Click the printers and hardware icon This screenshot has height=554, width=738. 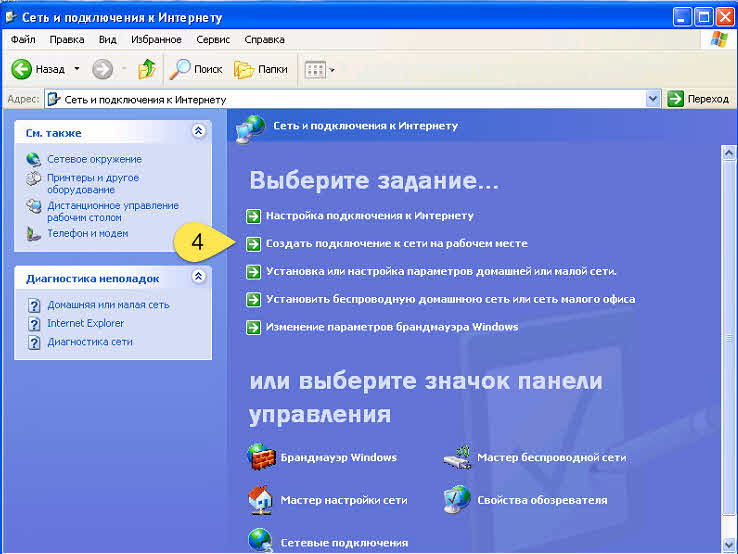coord(33,178)
